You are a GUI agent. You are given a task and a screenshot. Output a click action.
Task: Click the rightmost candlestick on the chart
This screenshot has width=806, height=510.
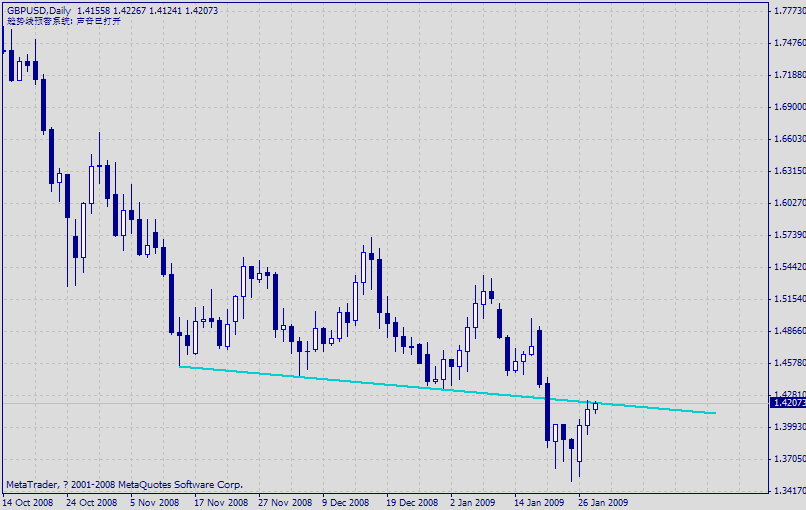pos(596,405)
